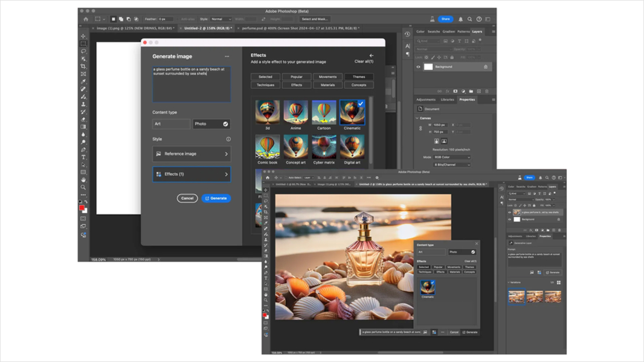This screenshot has width=644, height=362.
Task: Uncheck Photo as the content type
Action: click(226, 123)
